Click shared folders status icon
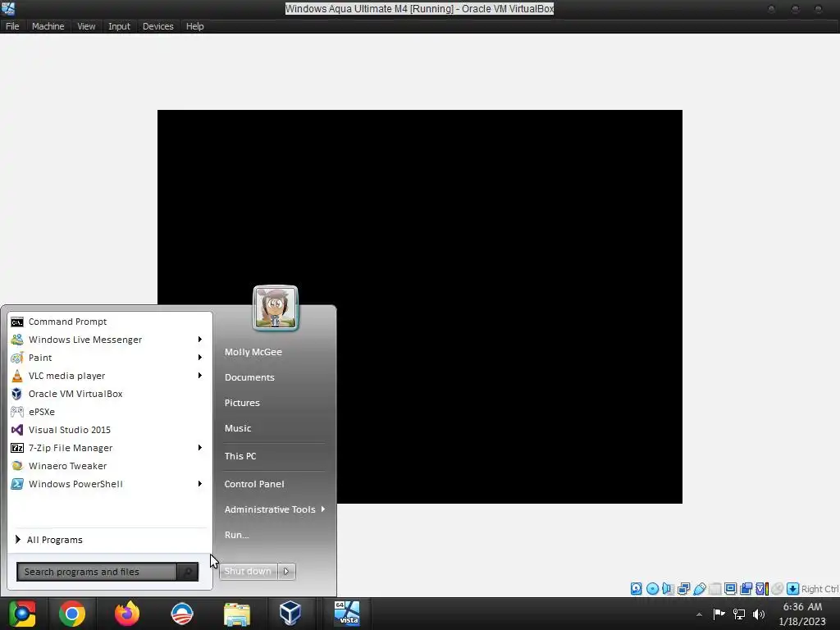The width and height of the screenshot is (840, 630). click(714, 589)
